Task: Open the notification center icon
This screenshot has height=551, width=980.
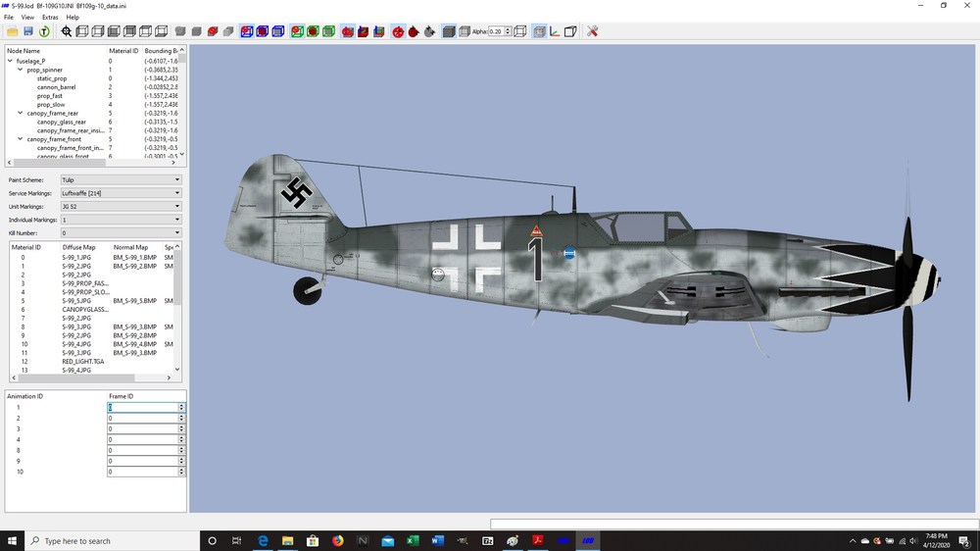Action: (964, 541)
